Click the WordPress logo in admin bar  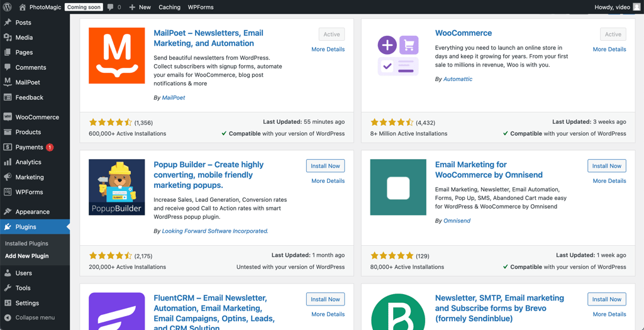click(8, 7)
